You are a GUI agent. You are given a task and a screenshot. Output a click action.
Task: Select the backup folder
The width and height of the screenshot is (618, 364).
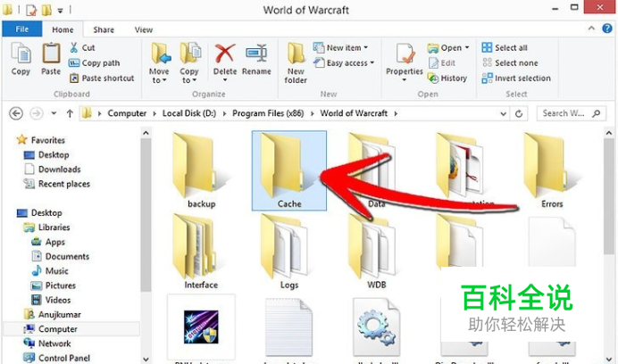click(x=201, y=171)
